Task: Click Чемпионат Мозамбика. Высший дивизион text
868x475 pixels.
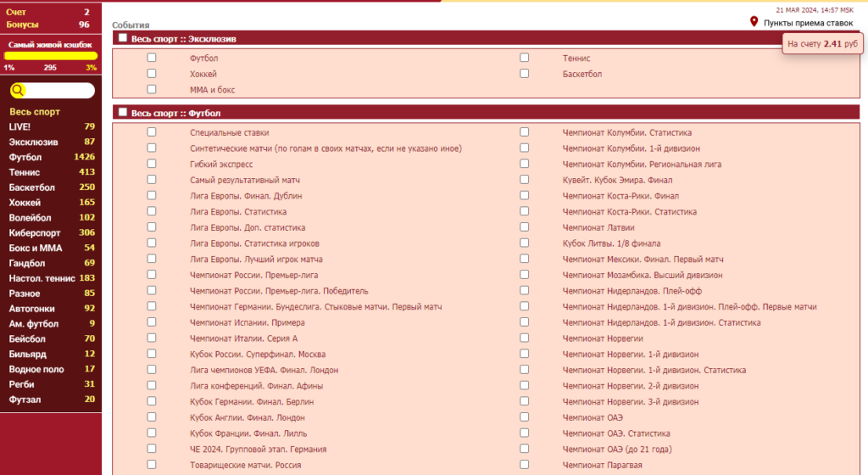Action: point(643,275)
